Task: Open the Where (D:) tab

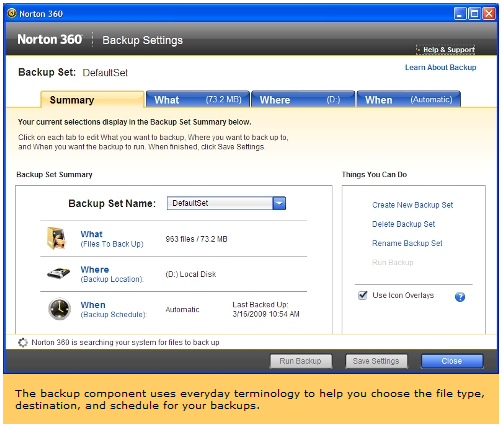Action: [303, 99]
